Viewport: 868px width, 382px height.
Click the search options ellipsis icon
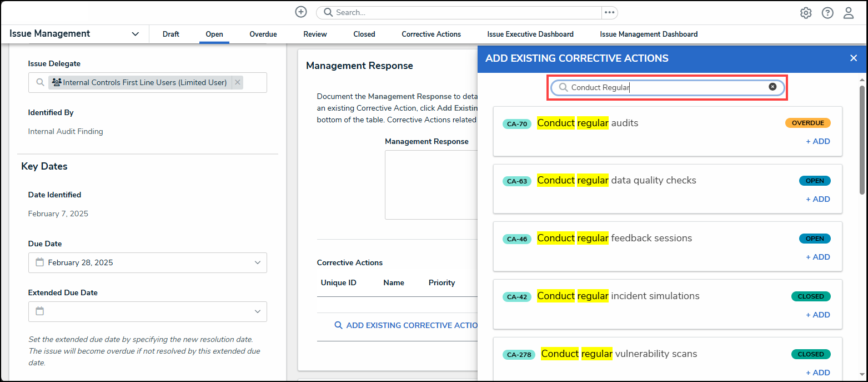pyautogui.click(x=609, y=12)
